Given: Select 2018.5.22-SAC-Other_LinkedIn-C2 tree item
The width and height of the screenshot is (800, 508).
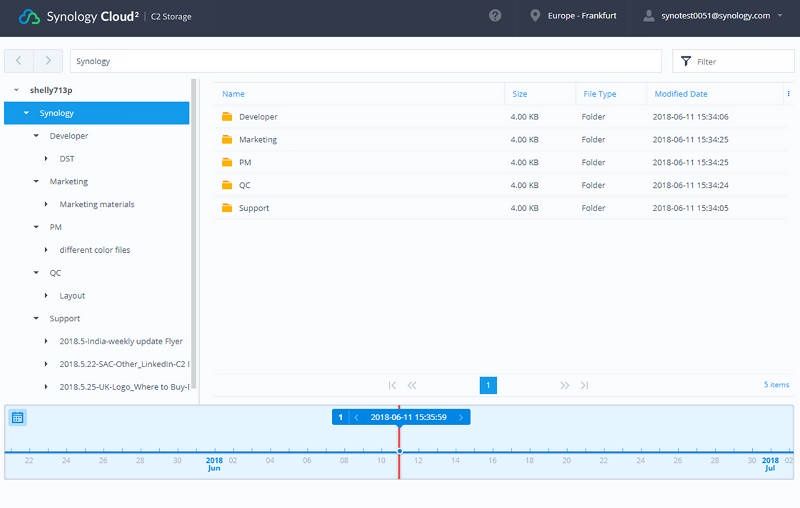Looking at the screenshot, I should pyautogui.click(x=124, y=364).
